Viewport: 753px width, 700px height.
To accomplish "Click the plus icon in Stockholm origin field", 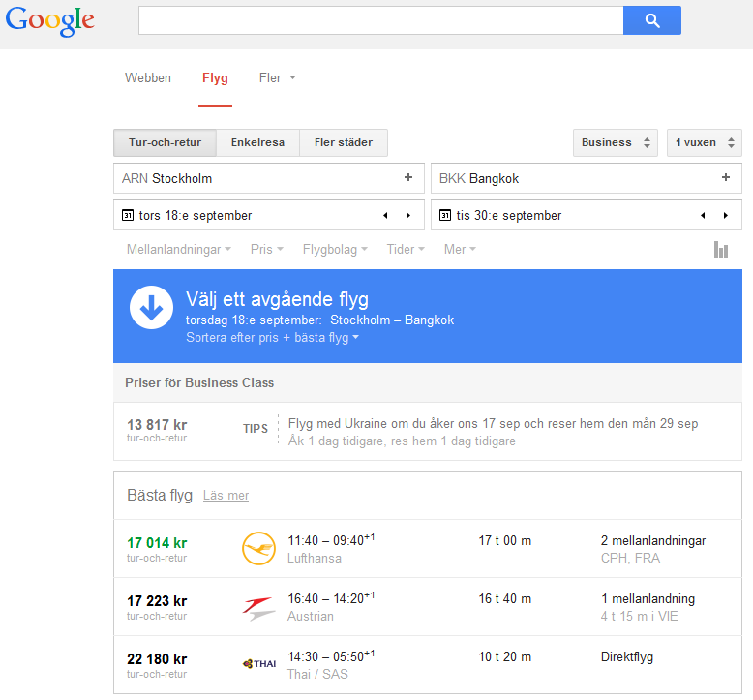I will 408,178.
